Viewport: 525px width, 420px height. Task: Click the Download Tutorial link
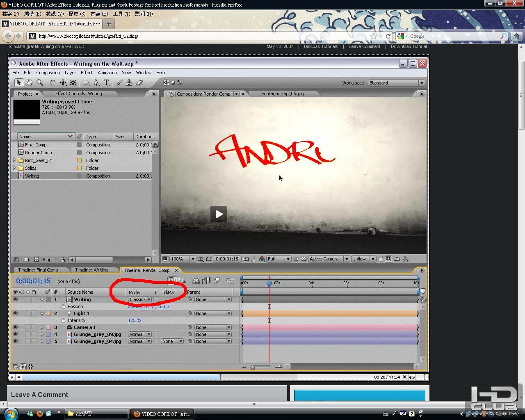(409, 46)
